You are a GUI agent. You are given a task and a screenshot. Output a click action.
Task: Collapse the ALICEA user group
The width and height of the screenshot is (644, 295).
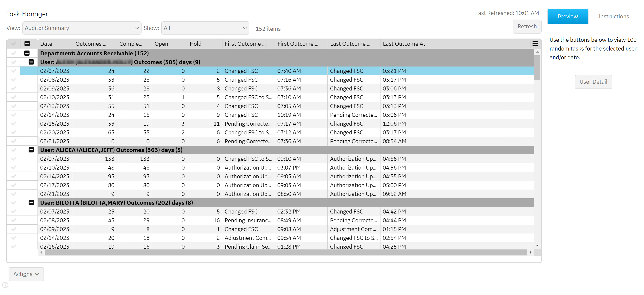(x=31, y=150)
